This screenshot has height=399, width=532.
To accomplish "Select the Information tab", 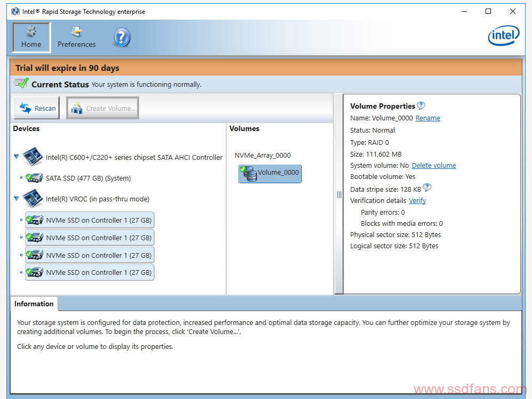I will coord(34,304).
